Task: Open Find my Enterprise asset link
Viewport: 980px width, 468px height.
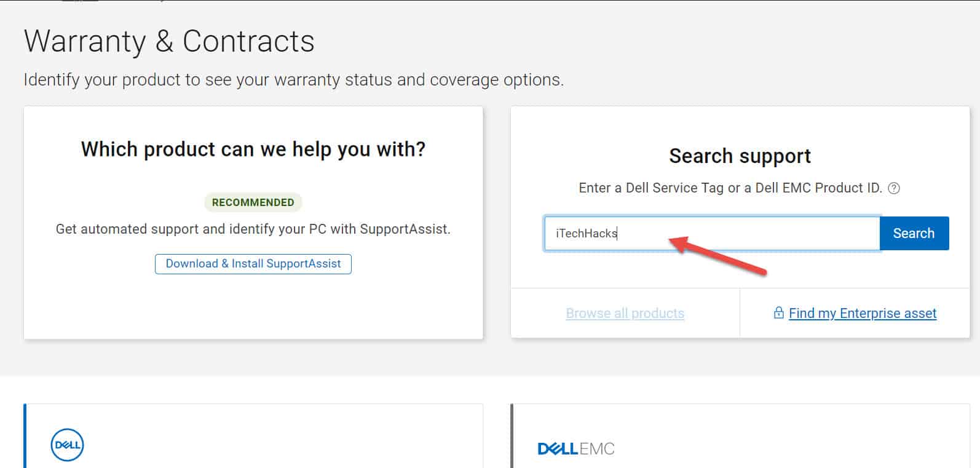Action: pos(862,313)
